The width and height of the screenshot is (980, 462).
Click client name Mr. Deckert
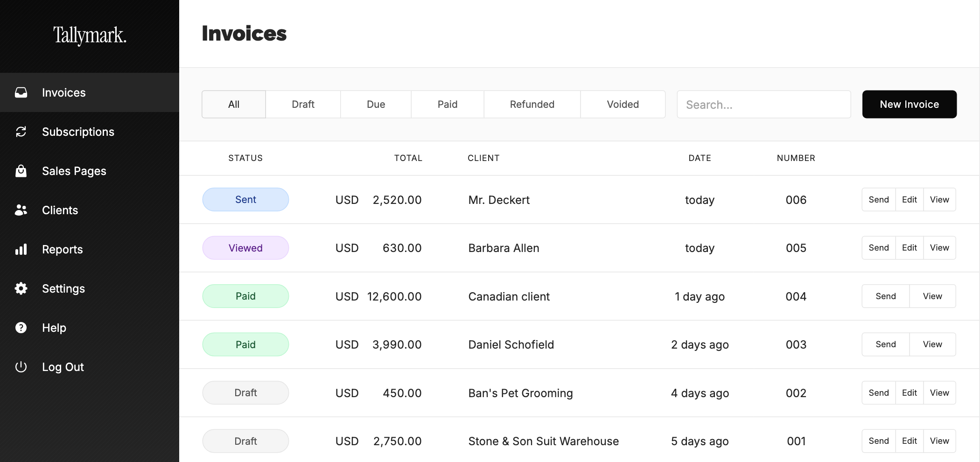point(499,200)
